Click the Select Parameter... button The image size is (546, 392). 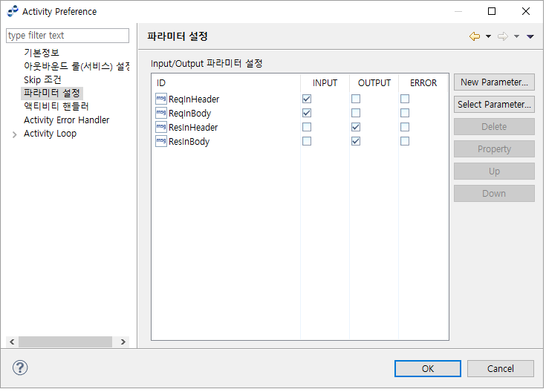tap(494, 105)
